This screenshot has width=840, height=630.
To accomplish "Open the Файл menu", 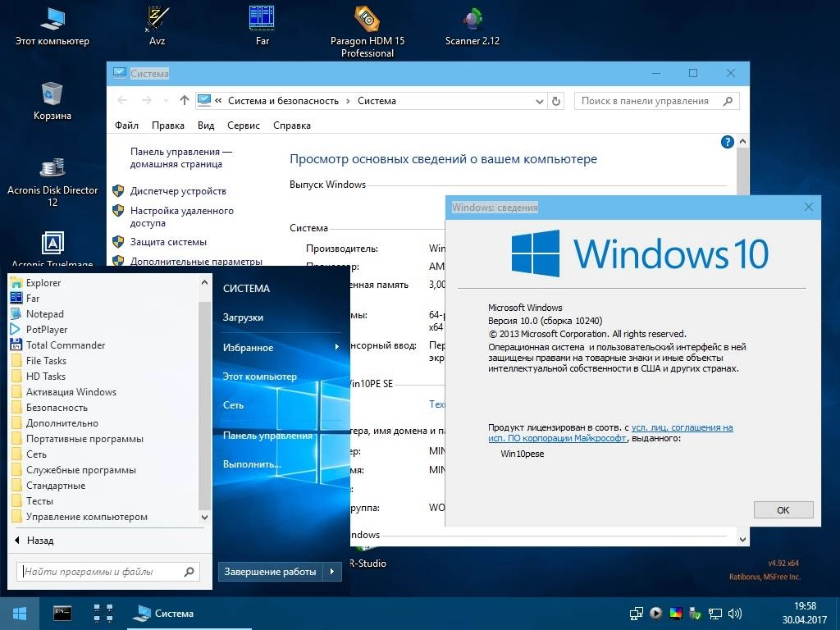I will click(x=126, y=126).
